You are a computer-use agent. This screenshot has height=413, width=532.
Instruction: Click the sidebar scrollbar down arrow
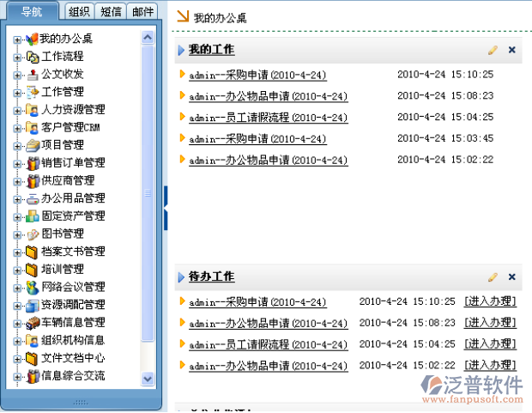click(x=147, y=378)
